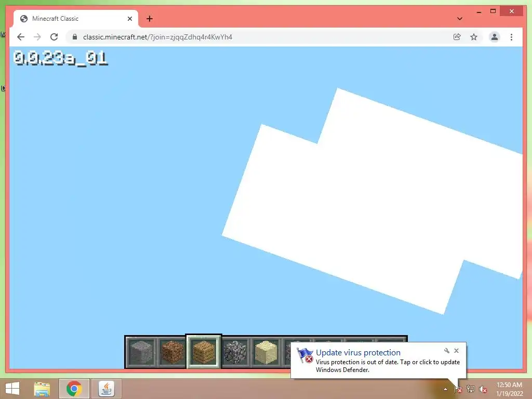The width and height of the screenshot is (532, 399).
Task: Share this page via share icon
Action: (x=457, y=37)
